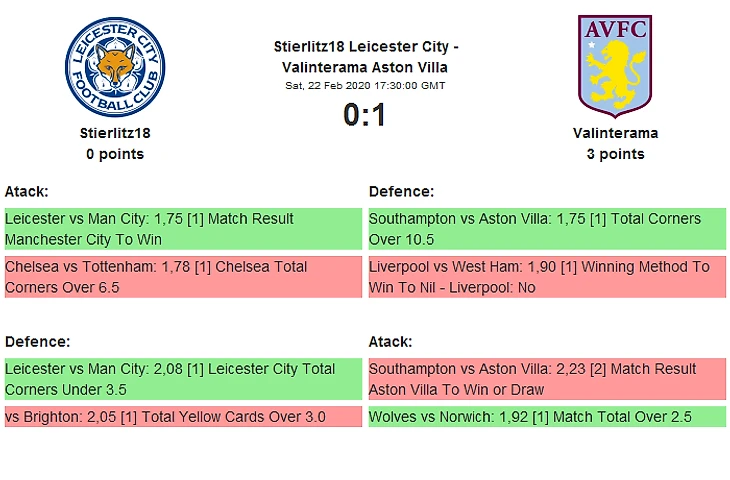Click the Leicester City Football Club crest
Image resolution: width=730 pixels, height=480 pixels.
click(x=114, y=66)
